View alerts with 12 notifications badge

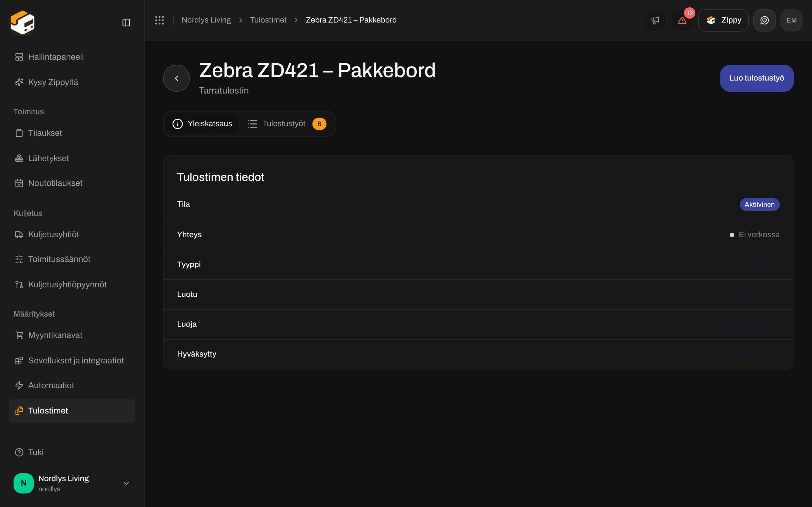click(683, 21)
